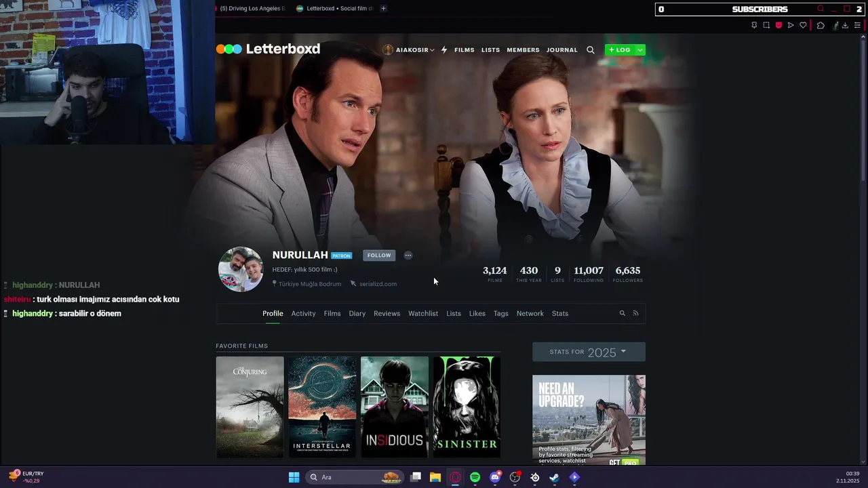868x488 pixels.
Task: Open the 6,635 followers statistic
Action: 628,274
